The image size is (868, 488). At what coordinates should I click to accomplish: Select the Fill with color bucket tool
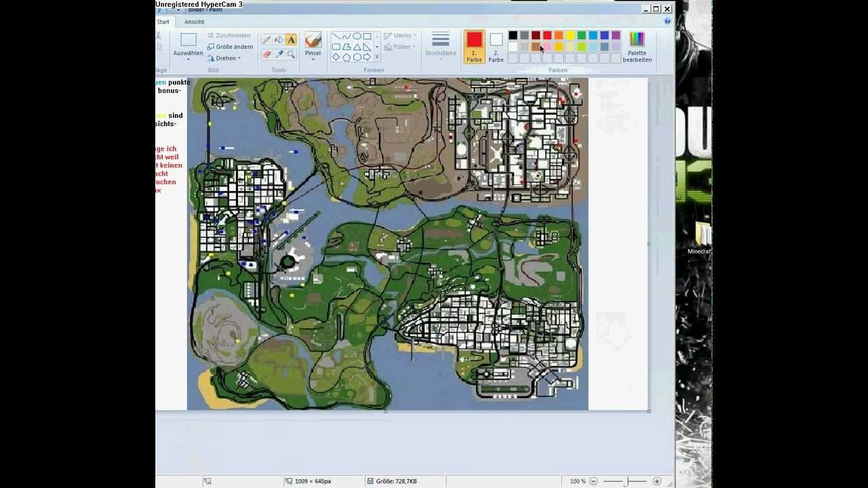pyautogui.click(x=279, y=40)
